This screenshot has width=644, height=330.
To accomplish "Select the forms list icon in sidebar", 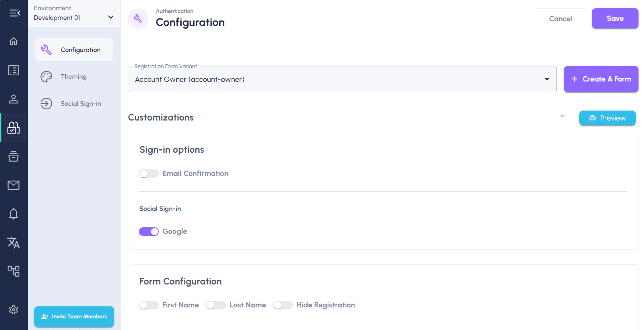I will [14, 70].
